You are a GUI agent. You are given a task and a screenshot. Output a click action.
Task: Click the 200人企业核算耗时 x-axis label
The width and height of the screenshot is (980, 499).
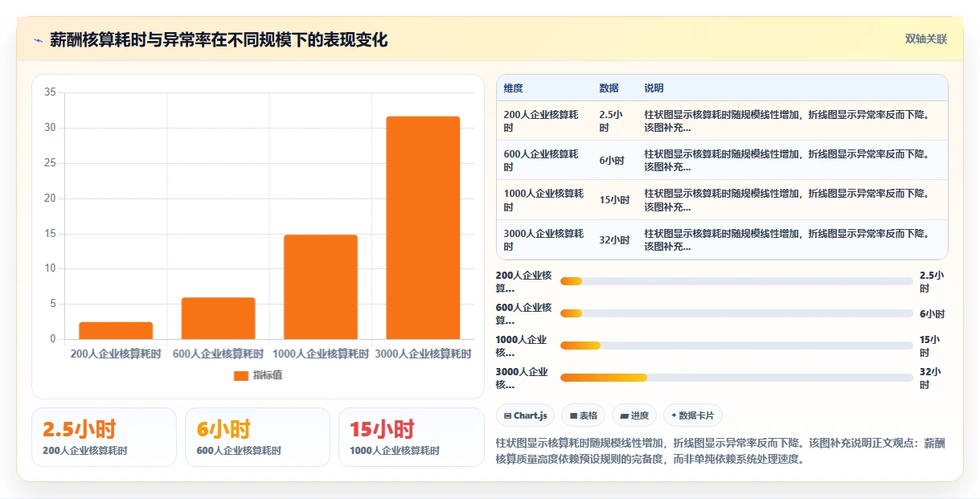[116, 354]
